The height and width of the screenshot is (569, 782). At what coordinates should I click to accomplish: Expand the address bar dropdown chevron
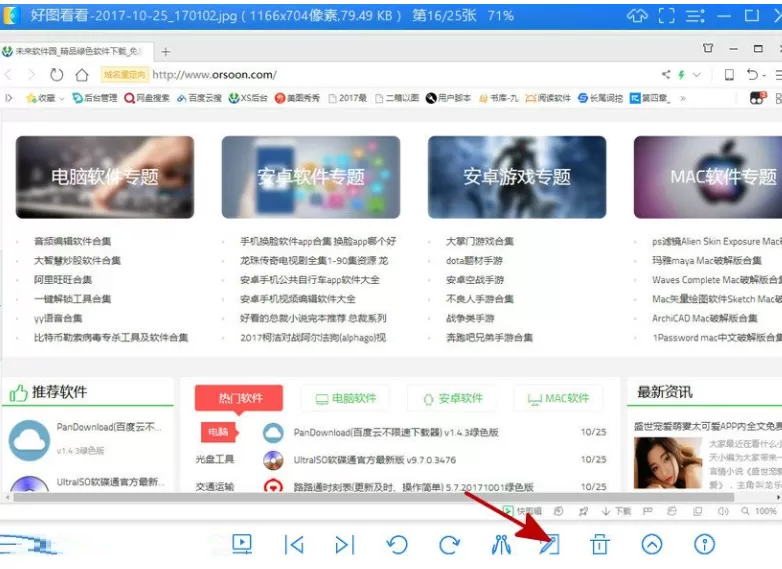[697, 75]
